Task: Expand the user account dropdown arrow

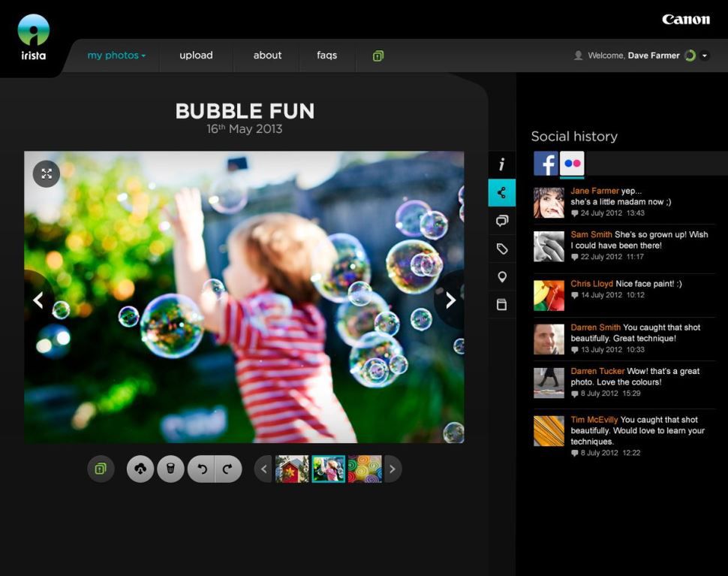Action: tap(705, 56)
